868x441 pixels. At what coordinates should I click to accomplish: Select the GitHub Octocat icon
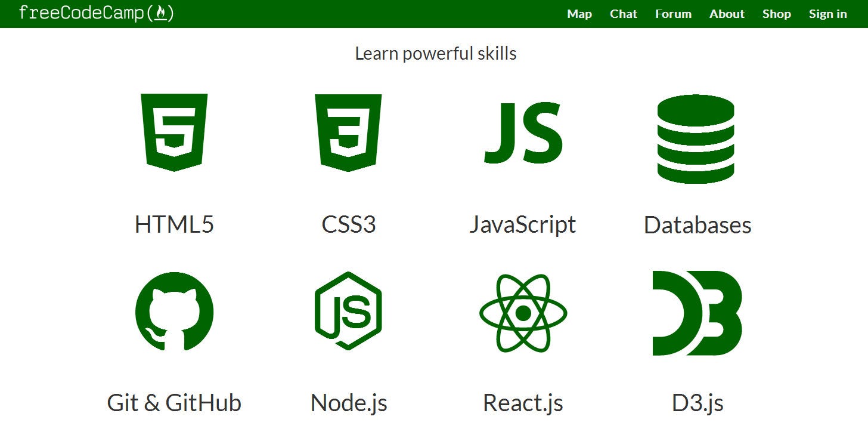[x=174, y=312]
